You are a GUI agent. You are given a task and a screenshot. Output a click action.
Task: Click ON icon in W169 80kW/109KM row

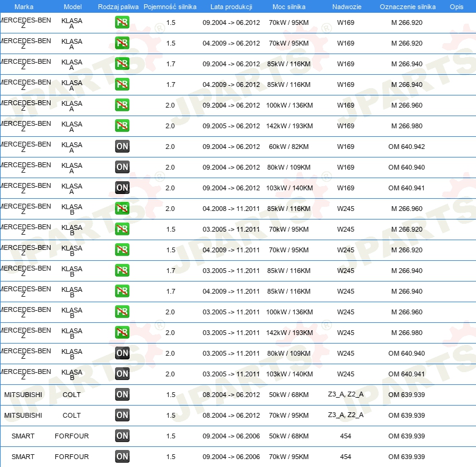click(x=122, y=167)
